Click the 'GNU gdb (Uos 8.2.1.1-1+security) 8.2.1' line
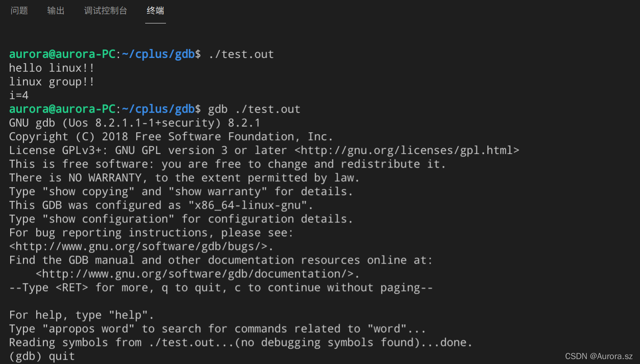This screenshot has width=640, height=364. (135, 123)
